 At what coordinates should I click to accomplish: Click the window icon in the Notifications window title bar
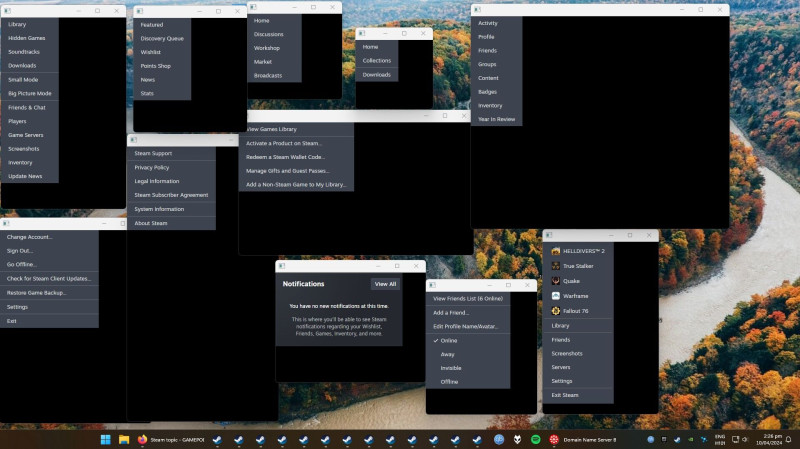click(x=282, y=266)
